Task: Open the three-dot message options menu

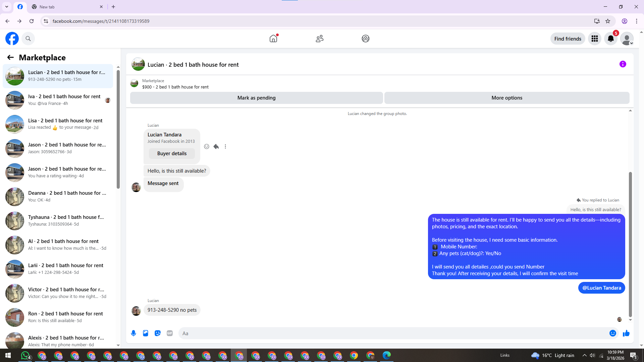Action: (x=225, y=146)
